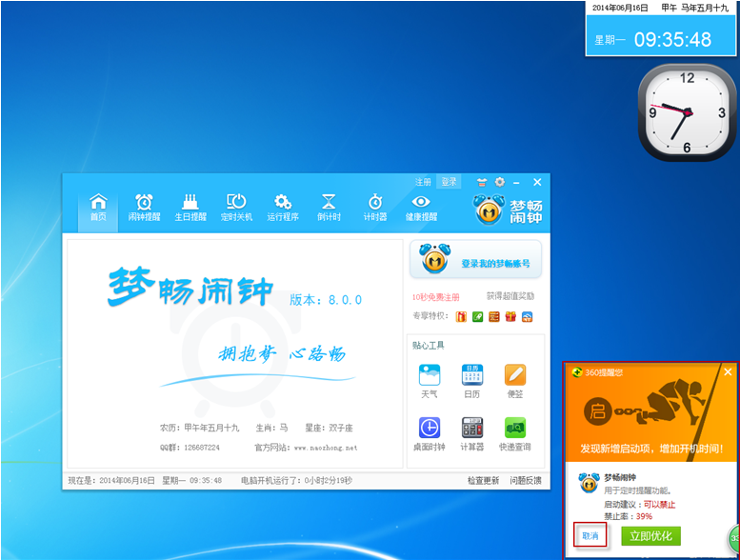Image resolution: width=740 pixels, height=560 pixels.
Task: Click the 梦畅闹钟 logo in the header
Action: point(508,210)
